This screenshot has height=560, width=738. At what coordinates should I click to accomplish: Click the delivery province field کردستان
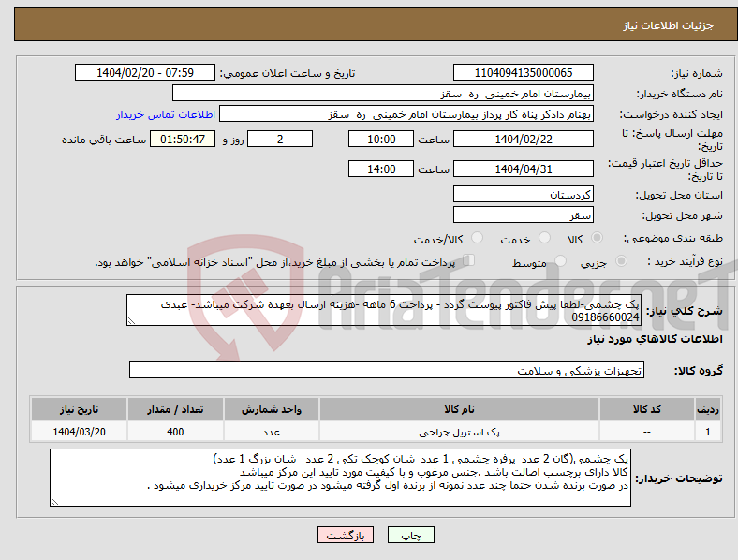pyautogui.click(x=523, y=194)
